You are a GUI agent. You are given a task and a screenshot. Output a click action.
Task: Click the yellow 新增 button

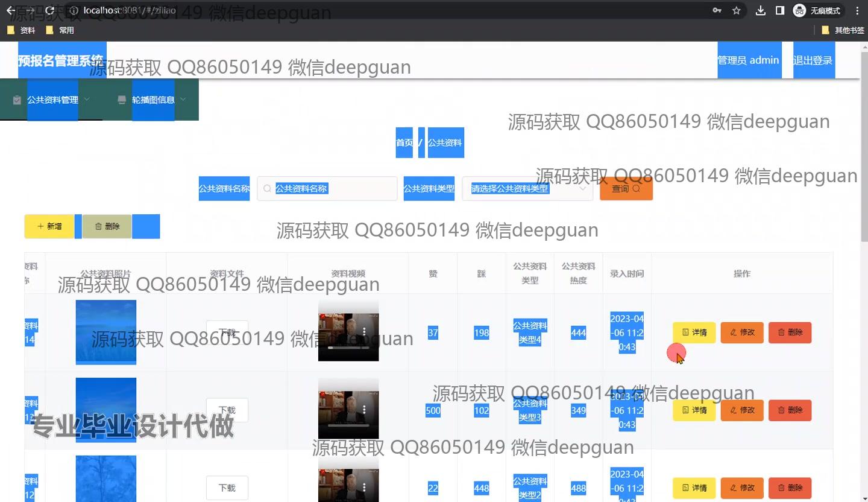tap(49, 226)
